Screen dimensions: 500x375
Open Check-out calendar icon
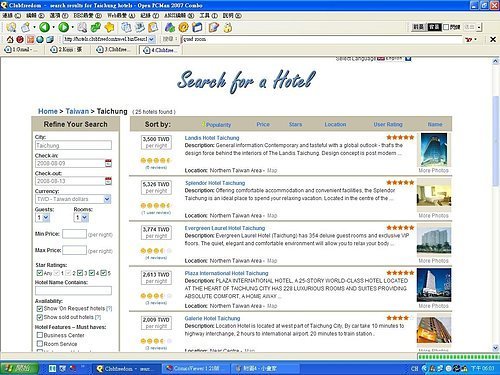(x=108, y=181)
